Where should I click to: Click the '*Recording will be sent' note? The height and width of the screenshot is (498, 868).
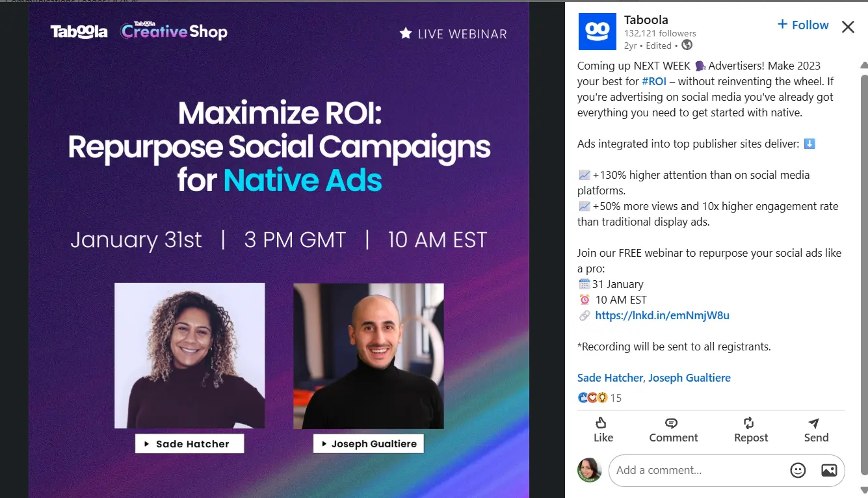tap(674, 347)
